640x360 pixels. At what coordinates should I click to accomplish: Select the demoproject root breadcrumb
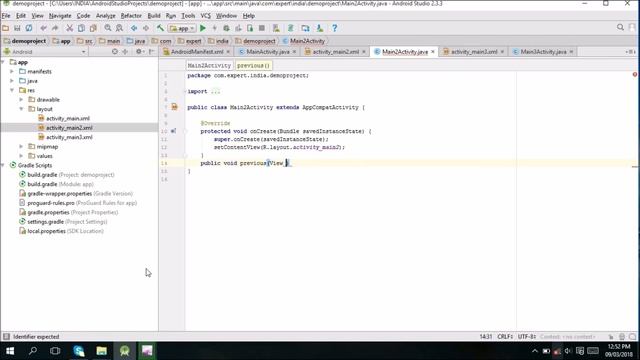tap(25, 41)
